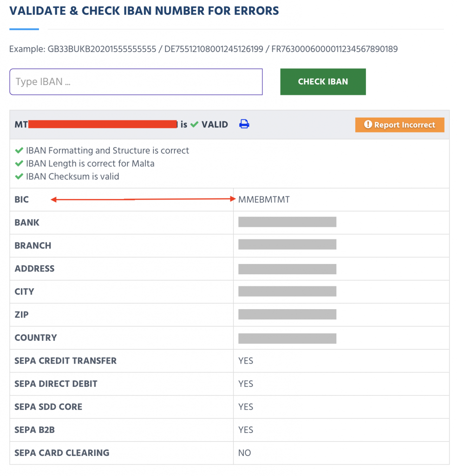The height and width of the screenshot is (476, 458).
Task: Click the checkmark beside IBAN Length row
Action: pos(19,163)
